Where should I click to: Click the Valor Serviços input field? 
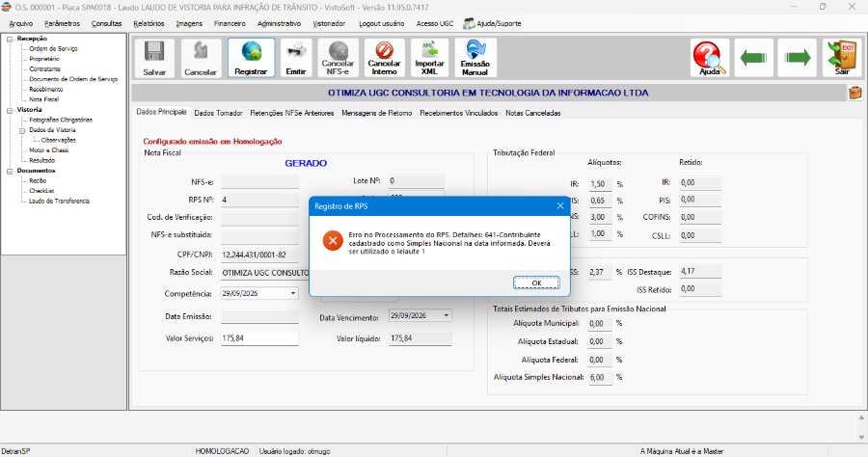pos(259,338)
